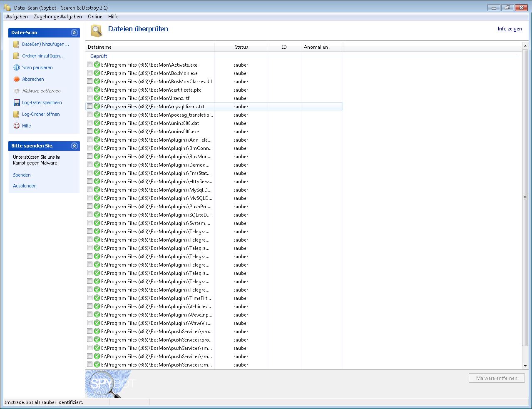This screenshot has width=532, height=409.
Task: Click the green check icon for plugins\WaveInp...
Action: pyautogui.click(x=97, y=315)
